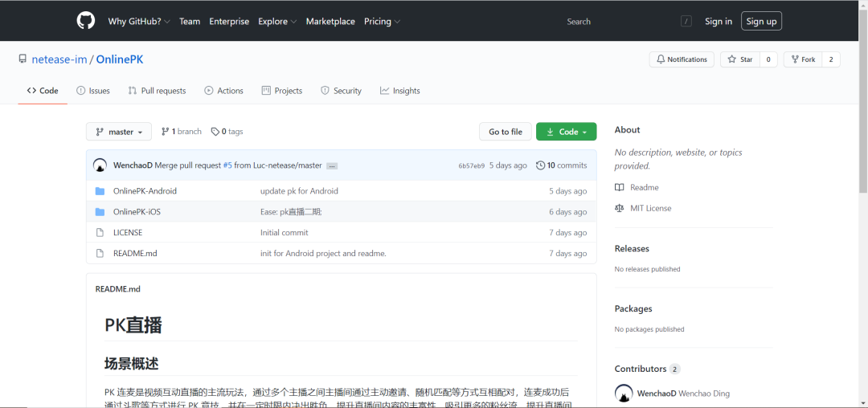Open 'Initial commit' commit message
The image size is (868, 408).
pos(285,233)
